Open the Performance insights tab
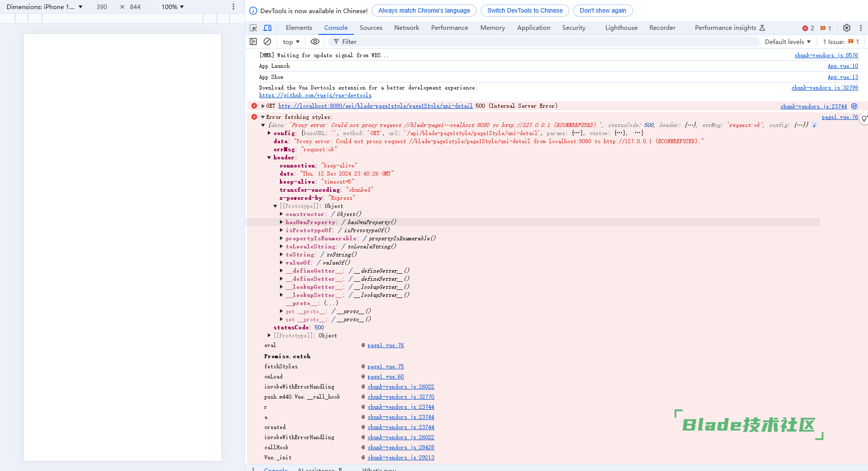This screenshot has width=868, height=471. click(x=730, y=28)
